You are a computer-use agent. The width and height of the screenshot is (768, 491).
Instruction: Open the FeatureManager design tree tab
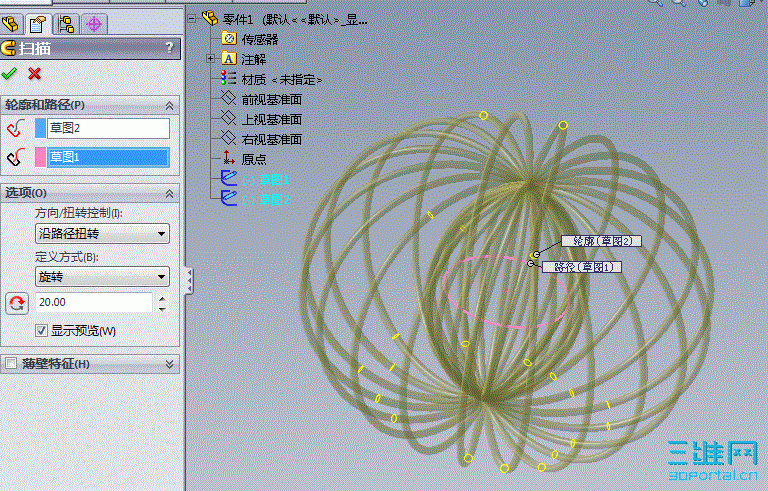point(11,24)
